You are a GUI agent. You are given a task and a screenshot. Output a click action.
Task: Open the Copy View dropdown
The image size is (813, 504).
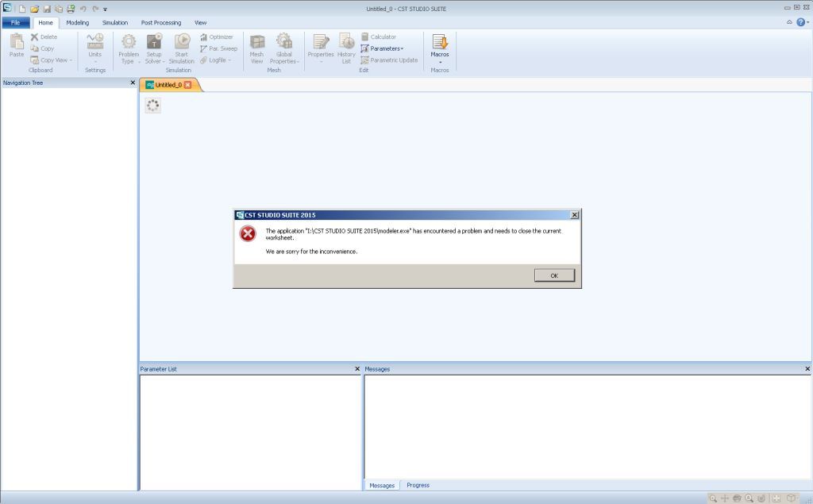tap(52, 60)
